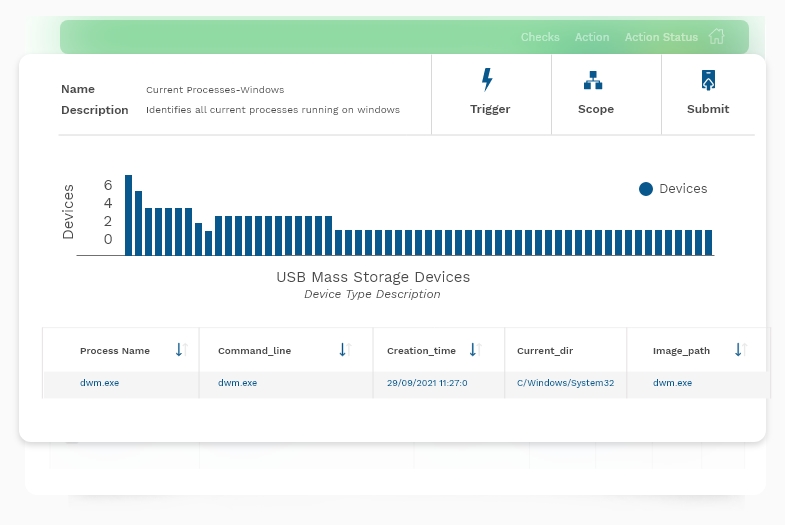Open the Action tab

coord(592,37)
